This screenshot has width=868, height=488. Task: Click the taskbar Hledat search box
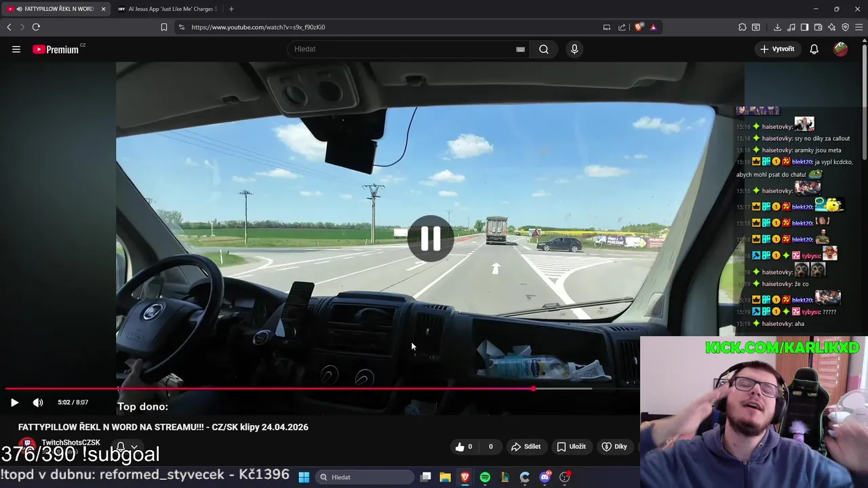365,477
